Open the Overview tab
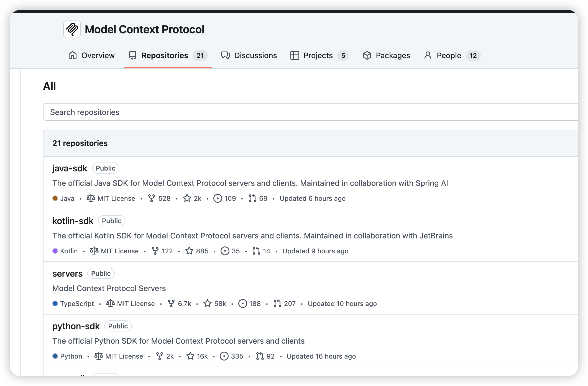588x386 pixels. [x=91, y=55]
